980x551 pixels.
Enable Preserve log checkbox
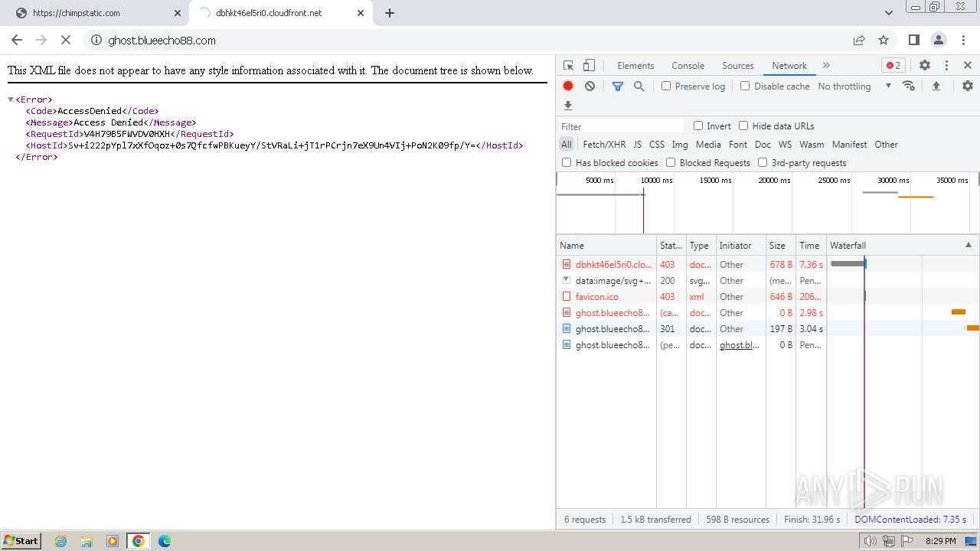pos(666,86)
